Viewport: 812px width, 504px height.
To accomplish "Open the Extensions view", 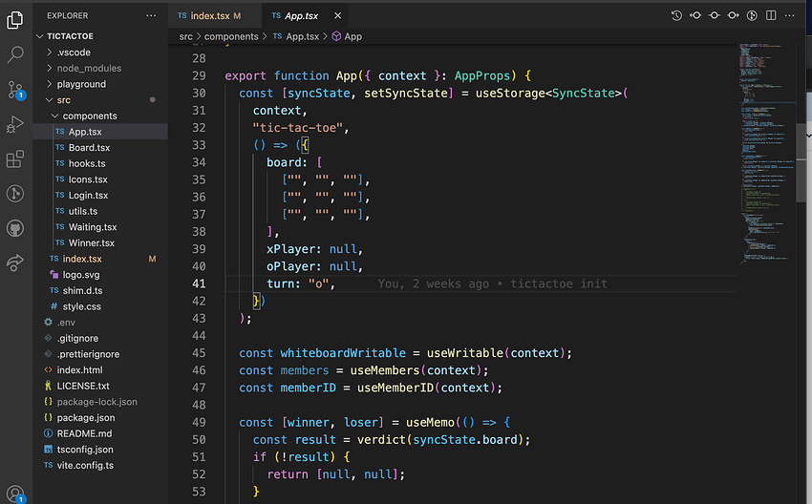I will click(x=15, y=158).
